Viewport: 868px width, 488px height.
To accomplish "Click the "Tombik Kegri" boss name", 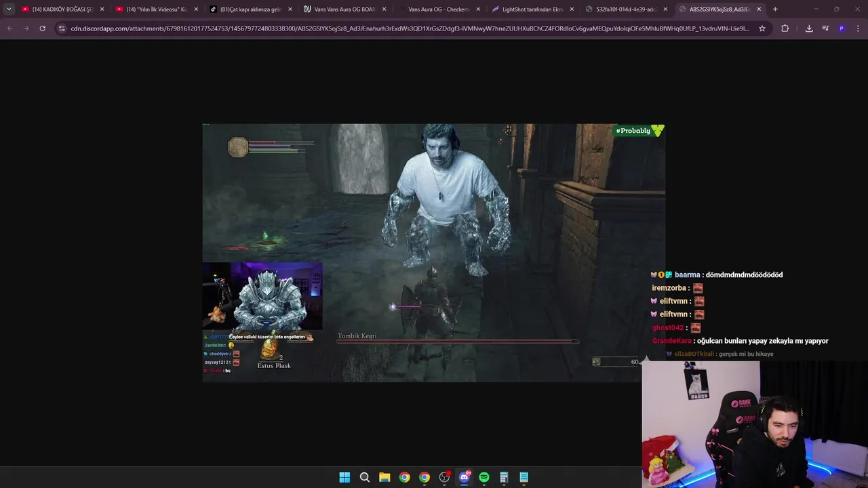I will pos(357,336).
